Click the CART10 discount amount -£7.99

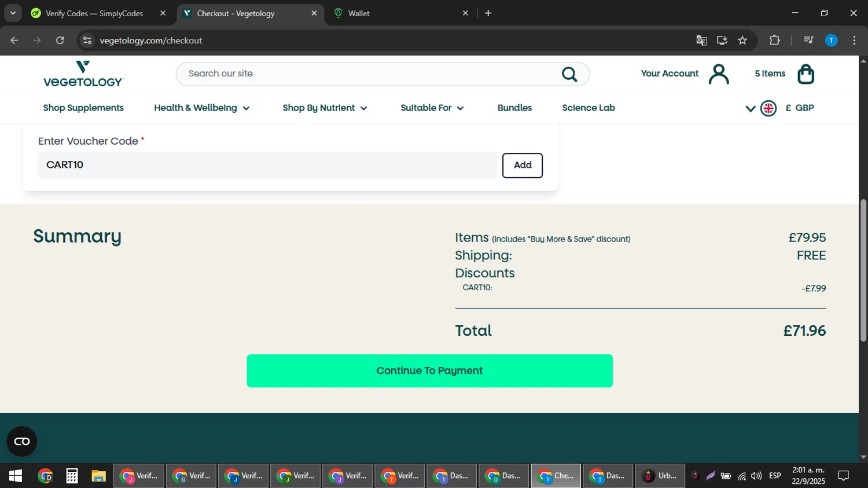[x=814, y=288]
